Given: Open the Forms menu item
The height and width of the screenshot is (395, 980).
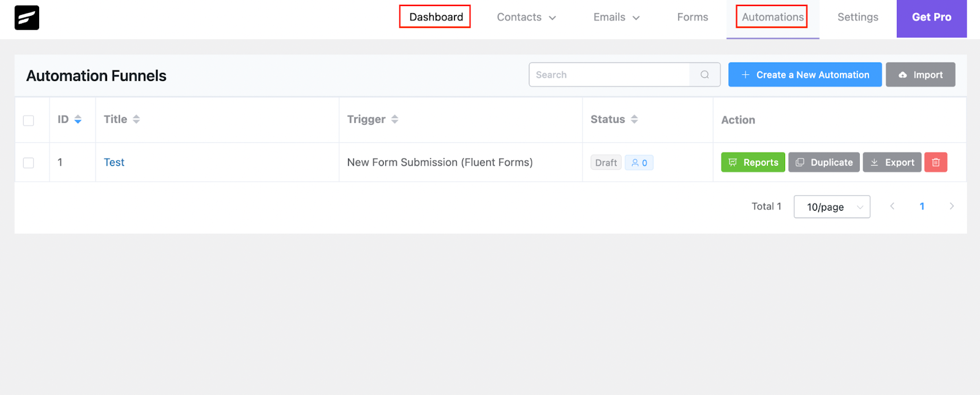Looking at the screenshot, I should [x=692, y=17].
